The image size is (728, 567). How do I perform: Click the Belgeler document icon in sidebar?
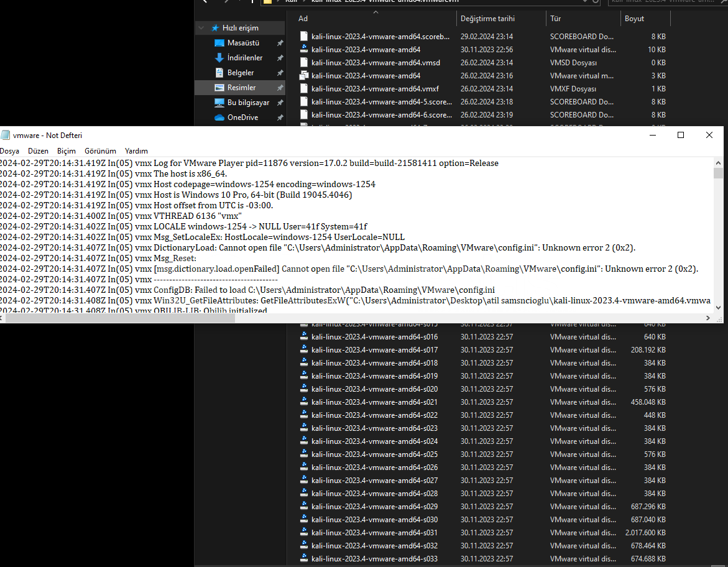point(219,73)
